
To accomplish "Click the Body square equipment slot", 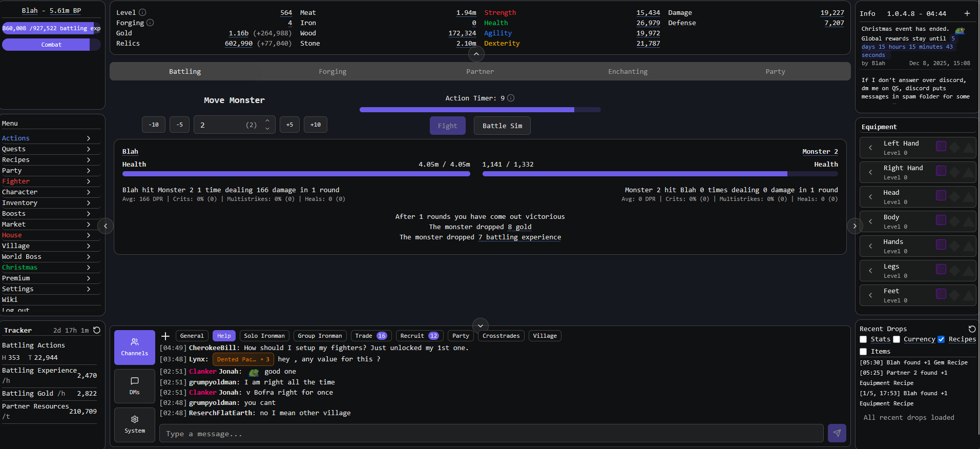I will point(941,220).
